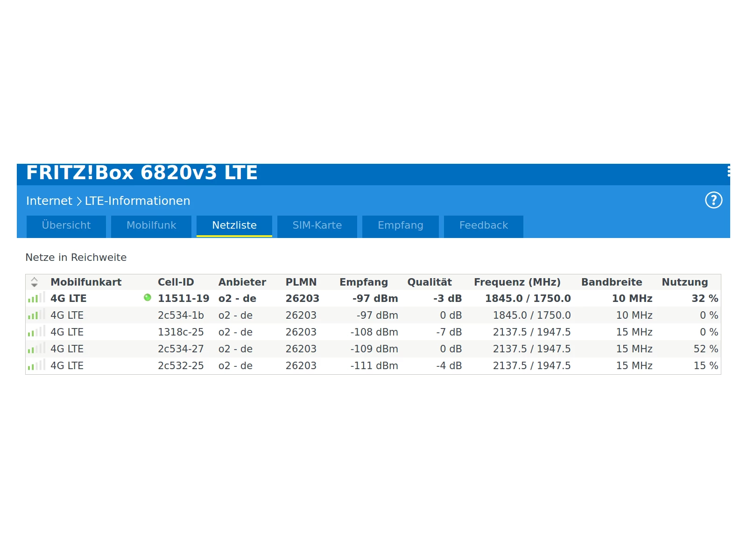Sort by Frequenz (MHz) column header
Image resolution: width=747 pixels, height=560 pixels.
(517, 282)
